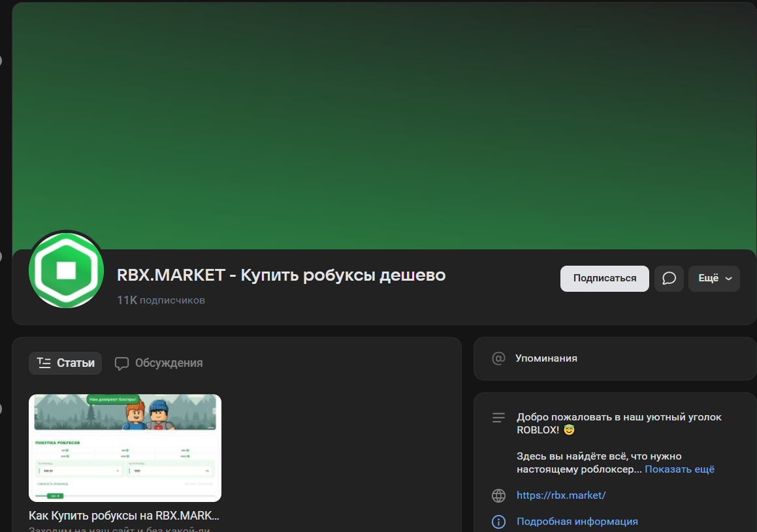Open the Упоминания mentions section
Image resolution: width=757 pixels, height=532 pixels.
pyautogui.click(x=615, y=358)
